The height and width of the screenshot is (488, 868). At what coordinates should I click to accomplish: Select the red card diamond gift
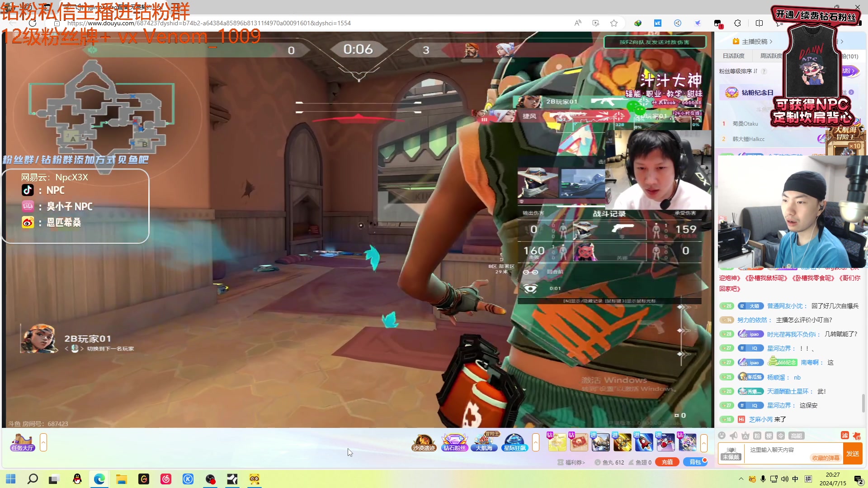pyautogui.click(x=578, y=442)
